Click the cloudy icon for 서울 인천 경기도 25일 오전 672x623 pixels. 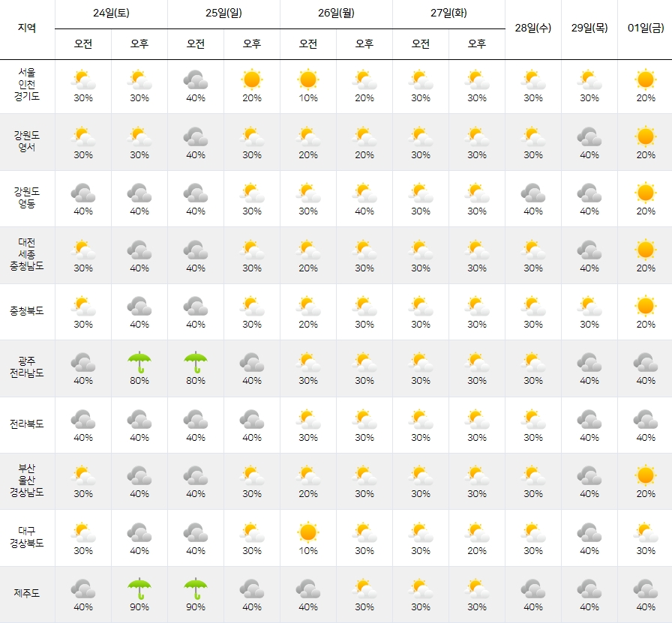click(x=196, y=79)
